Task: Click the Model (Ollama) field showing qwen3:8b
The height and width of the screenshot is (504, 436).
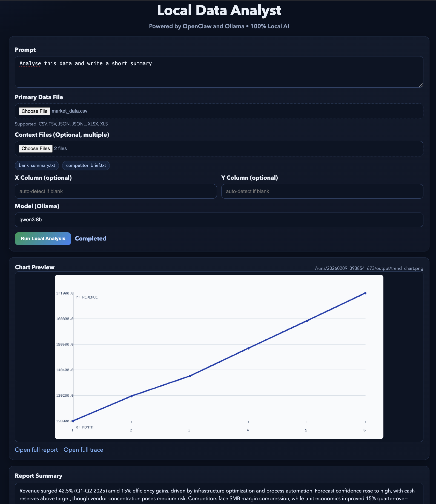Action: [219, 220]
